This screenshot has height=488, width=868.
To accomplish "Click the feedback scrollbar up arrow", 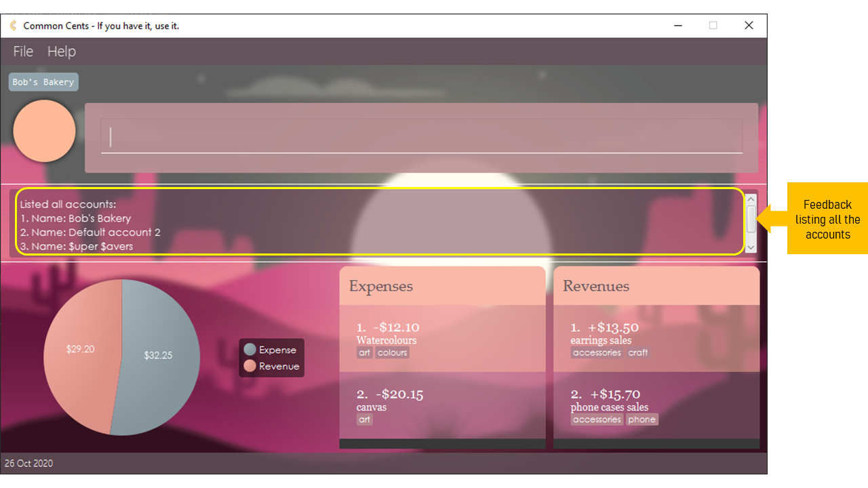I will [751, 199].
